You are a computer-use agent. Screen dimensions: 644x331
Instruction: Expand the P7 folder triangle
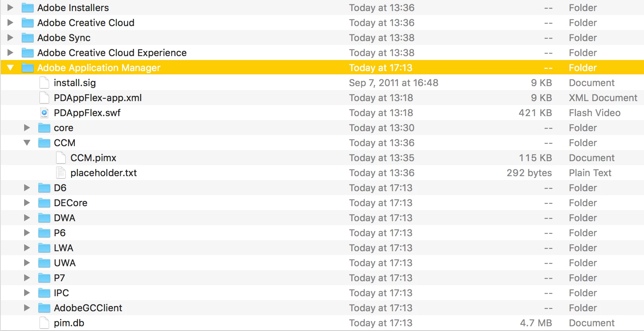27,278
